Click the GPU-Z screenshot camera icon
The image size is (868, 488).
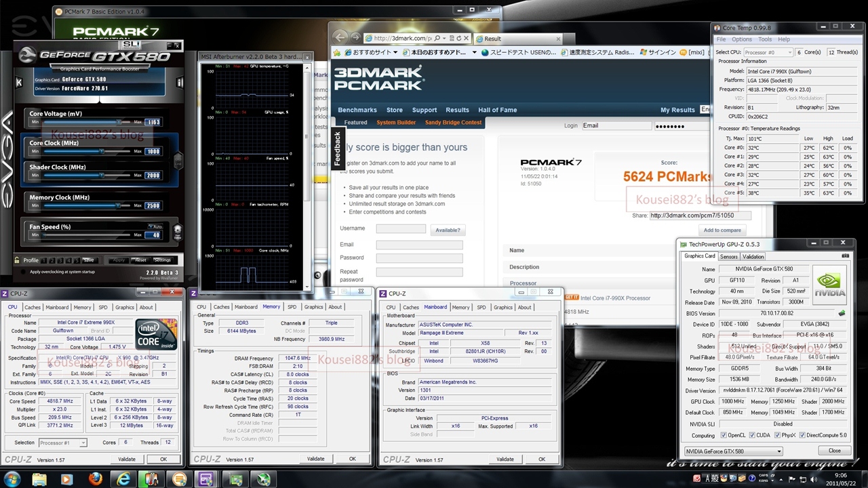point(846,256)
